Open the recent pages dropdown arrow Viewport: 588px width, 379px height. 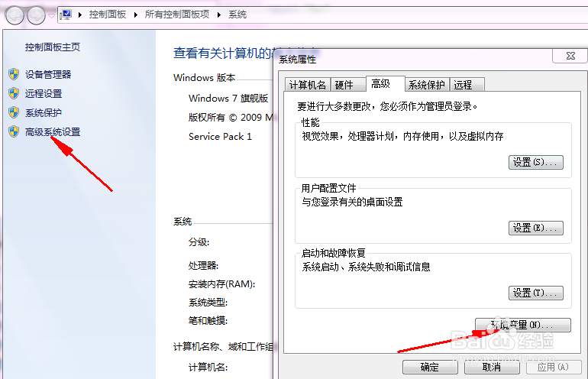51,16
